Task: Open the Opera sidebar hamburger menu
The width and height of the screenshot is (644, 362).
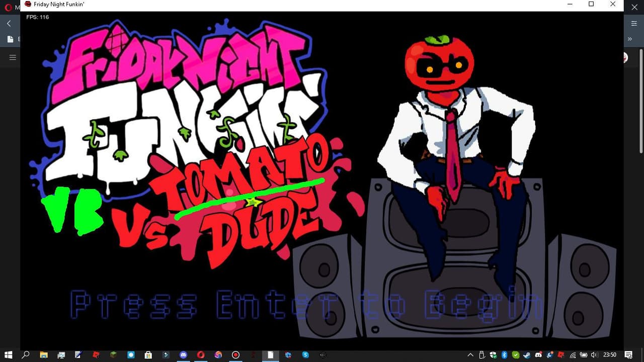Action: click(13, 57)
